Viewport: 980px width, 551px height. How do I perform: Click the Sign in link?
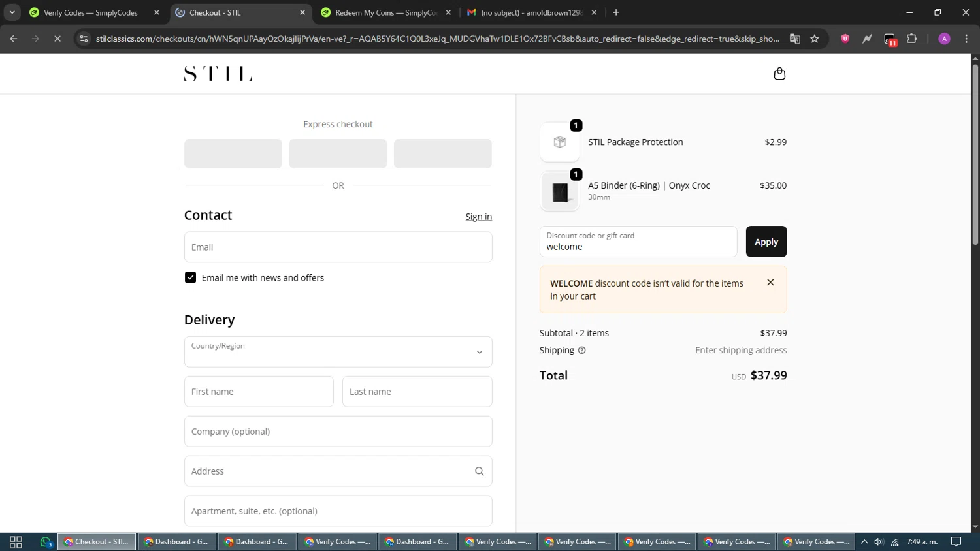coord(478,217)
